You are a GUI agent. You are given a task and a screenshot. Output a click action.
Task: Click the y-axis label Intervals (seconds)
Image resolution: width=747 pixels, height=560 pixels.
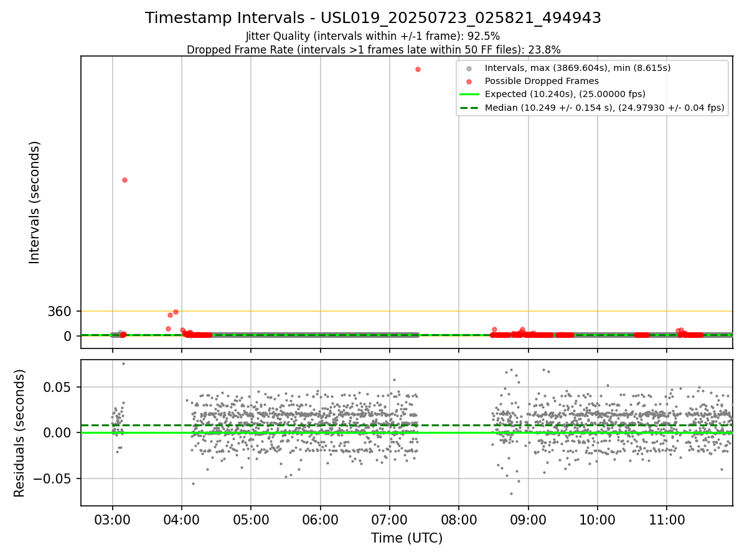tap(35, 202)
